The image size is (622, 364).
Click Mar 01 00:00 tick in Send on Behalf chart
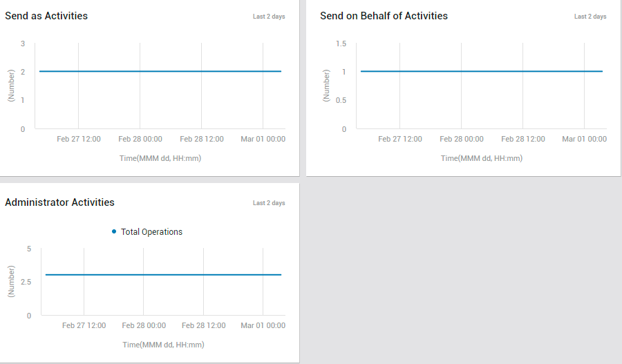584,140
